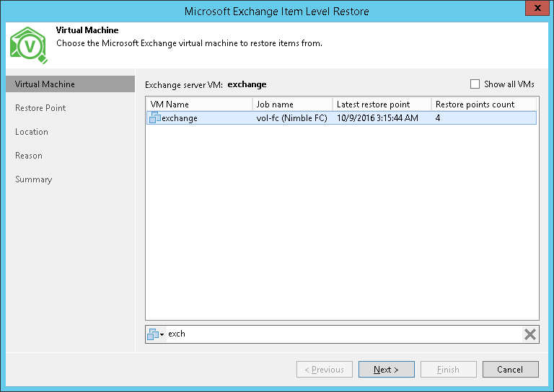The height and width of the screenshot is (392, 554).
Task: Close the Item Level Restore dialog
Action: (537, 8)
